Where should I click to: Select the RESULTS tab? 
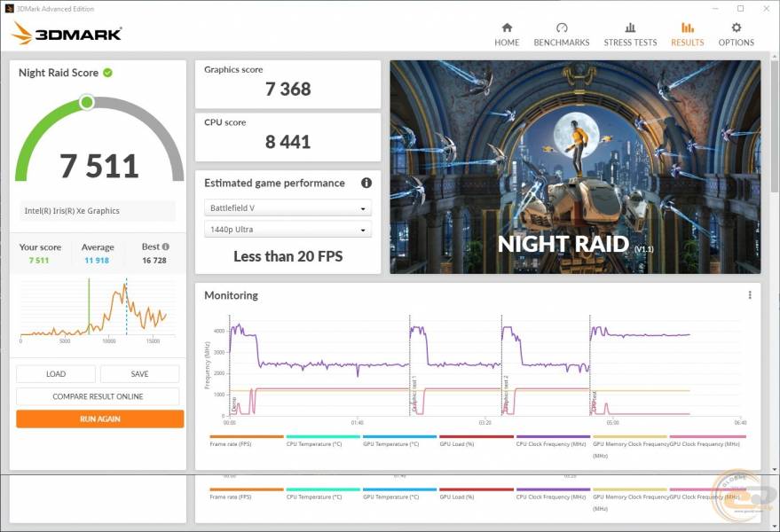687,35
